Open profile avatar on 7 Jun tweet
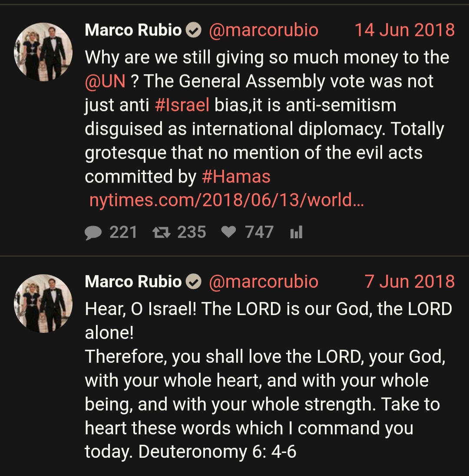This screenshot has height=476, width=469. [x=43, y=304]
